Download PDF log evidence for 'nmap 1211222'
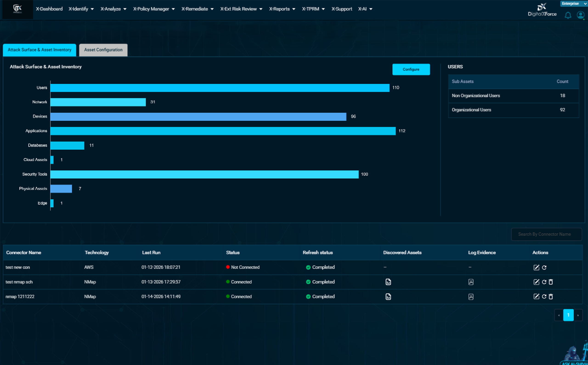 pyautogui.click(x=471, y=297)
